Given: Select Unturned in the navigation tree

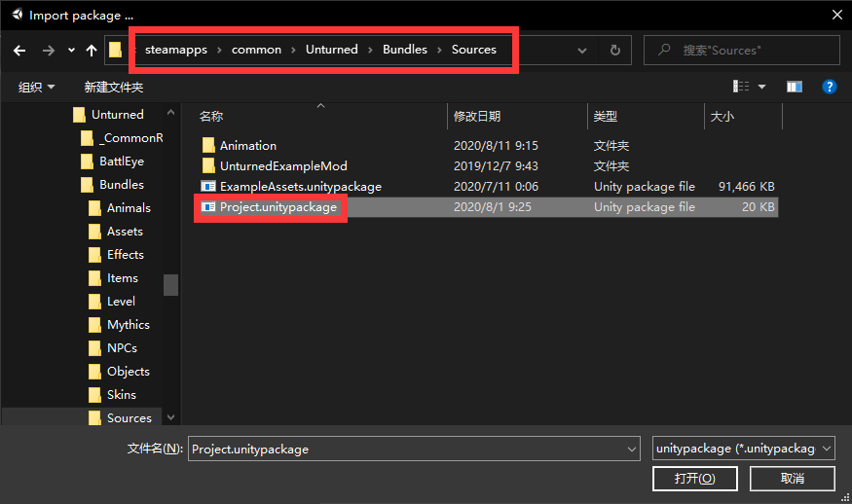Looking at the screenshot, I should click(118, 115).
